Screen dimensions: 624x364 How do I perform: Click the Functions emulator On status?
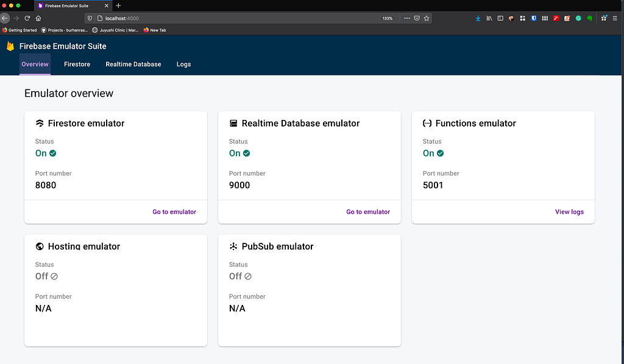pos(433,153)
